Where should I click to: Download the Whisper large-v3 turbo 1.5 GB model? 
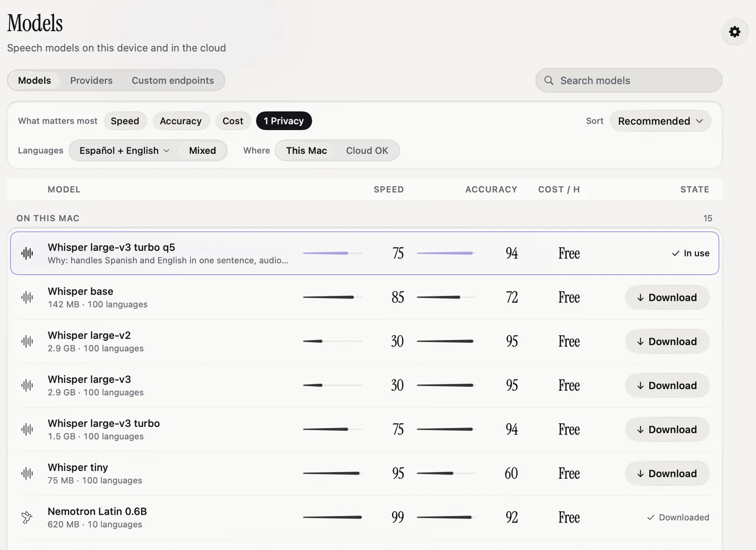667,429
